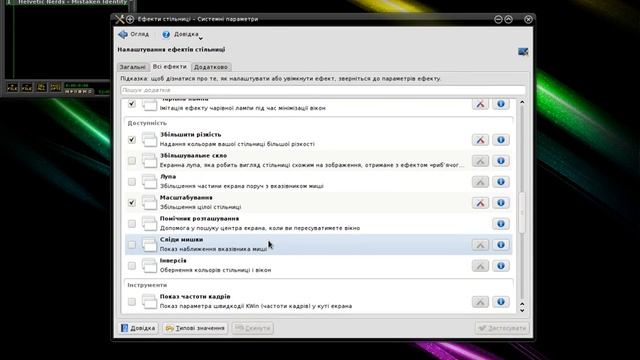Minimize the Ефекти стільниці window

498,19
